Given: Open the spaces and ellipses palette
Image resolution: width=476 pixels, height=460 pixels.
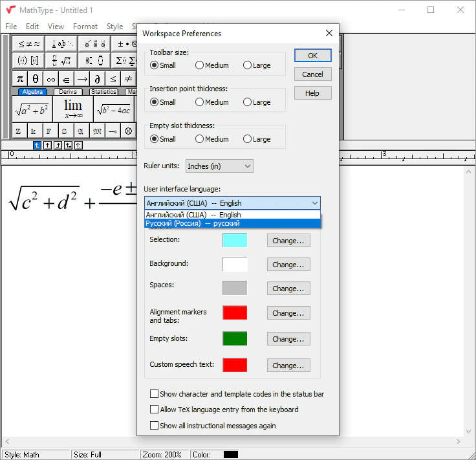Looking at the screenshot, I should coord(61,44).
